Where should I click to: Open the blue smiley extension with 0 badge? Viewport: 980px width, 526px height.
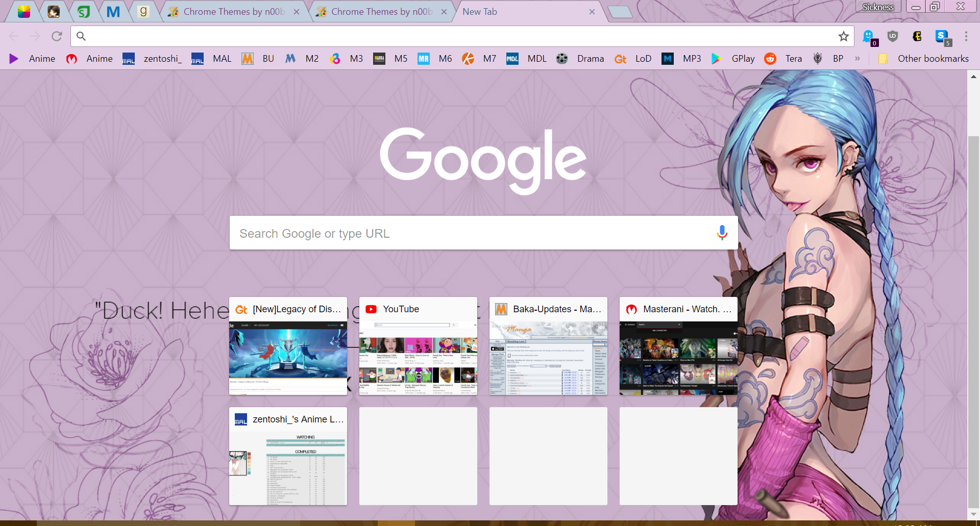(x=869, y=37)
